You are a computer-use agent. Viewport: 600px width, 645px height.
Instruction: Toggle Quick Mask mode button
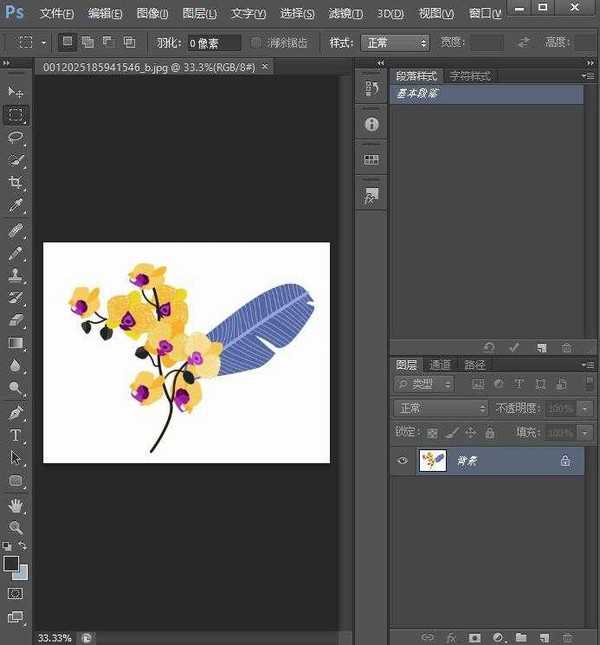(x=16, y=593)
